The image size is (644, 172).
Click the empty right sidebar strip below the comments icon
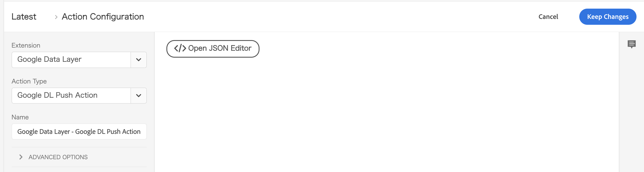631,111
